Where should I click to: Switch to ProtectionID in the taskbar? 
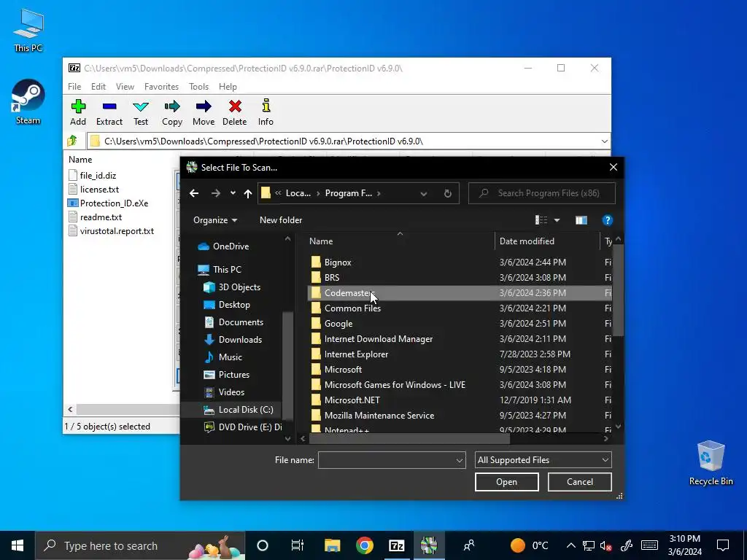point(429,545)
